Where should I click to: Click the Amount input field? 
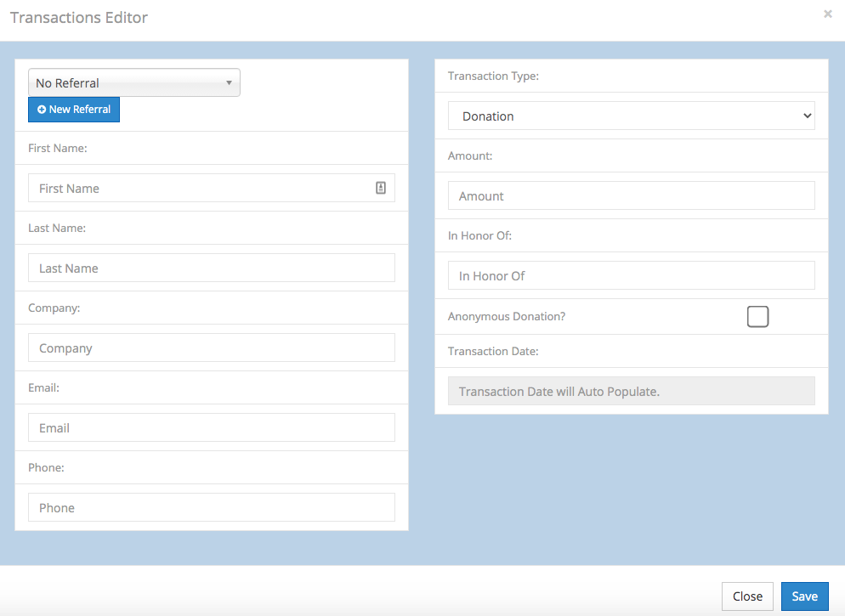pos(631,196)
